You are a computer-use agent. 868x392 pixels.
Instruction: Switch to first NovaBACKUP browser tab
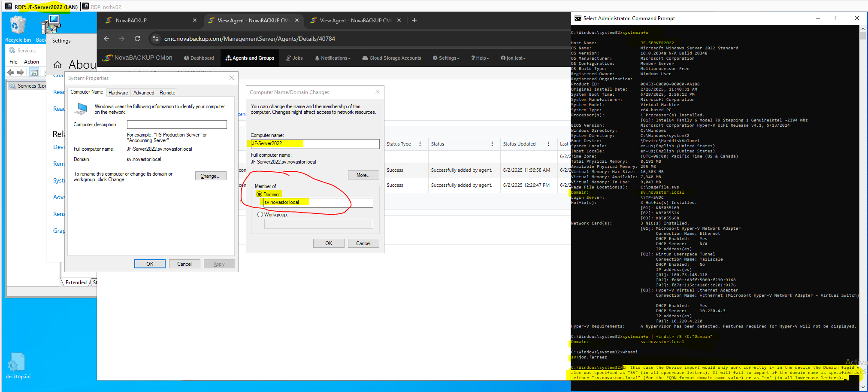pyautogui.click(x=150, y=20)
